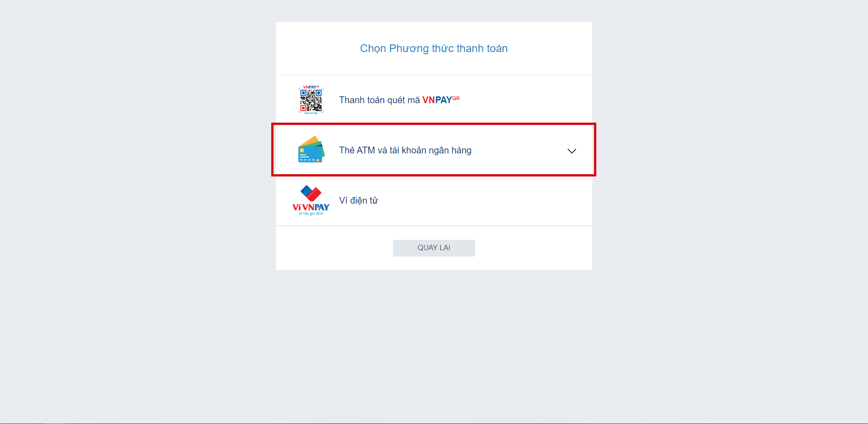Click the 'Thẻ ATM' label text
Viewport: 868px width, 424px height.
tap(357, 150)
